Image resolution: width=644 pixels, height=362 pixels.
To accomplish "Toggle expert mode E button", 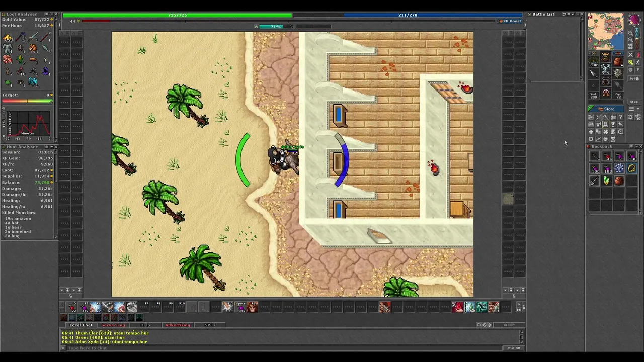I will 638,70.
